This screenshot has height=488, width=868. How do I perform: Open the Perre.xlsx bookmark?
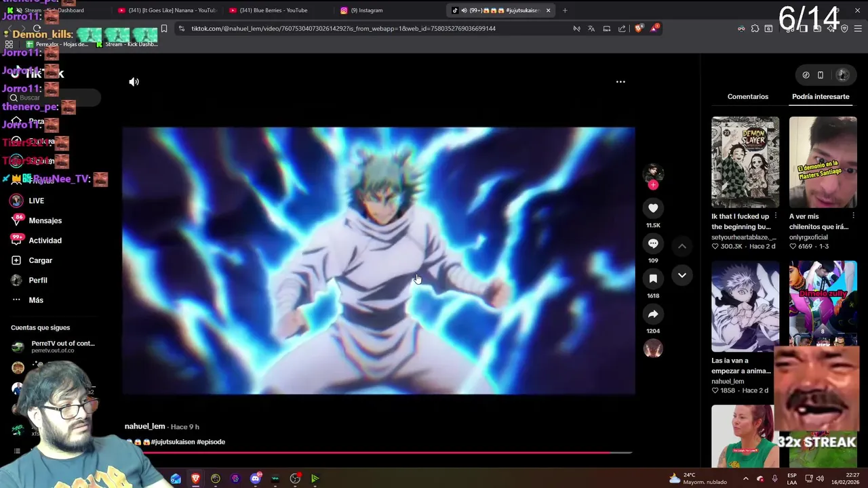[x=58, y=44]
